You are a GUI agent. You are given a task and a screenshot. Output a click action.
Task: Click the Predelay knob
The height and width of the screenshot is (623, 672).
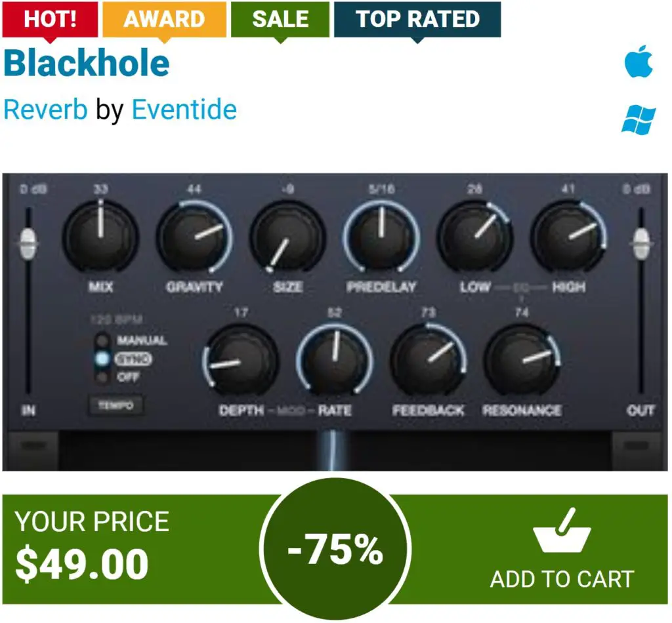point(381,236)
